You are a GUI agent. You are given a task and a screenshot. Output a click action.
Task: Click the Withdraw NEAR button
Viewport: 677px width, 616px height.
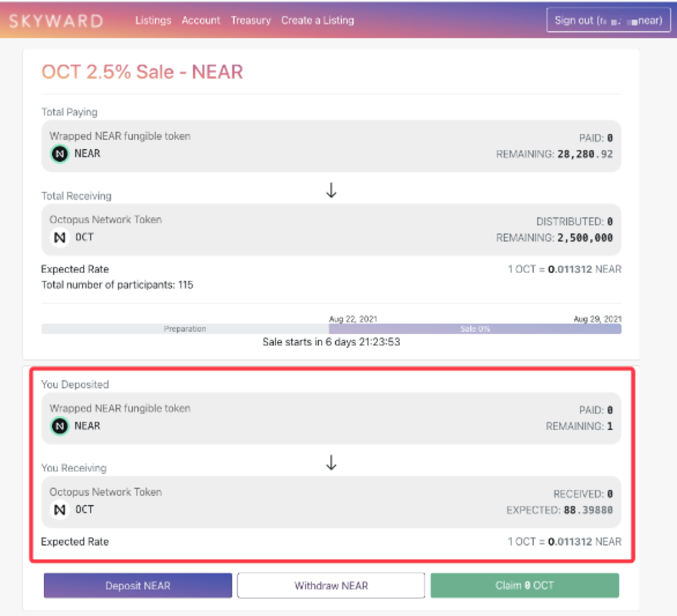click(x=331, y=585)
